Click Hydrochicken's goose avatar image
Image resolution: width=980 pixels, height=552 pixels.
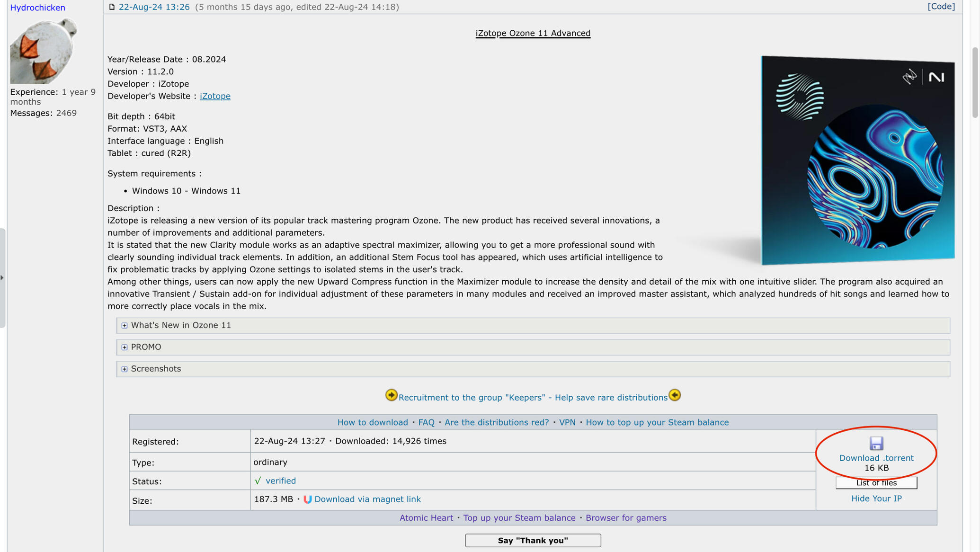43,51
